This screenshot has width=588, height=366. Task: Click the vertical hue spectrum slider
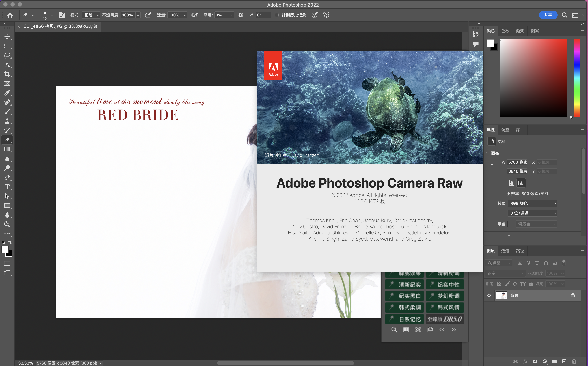[577, 78]
